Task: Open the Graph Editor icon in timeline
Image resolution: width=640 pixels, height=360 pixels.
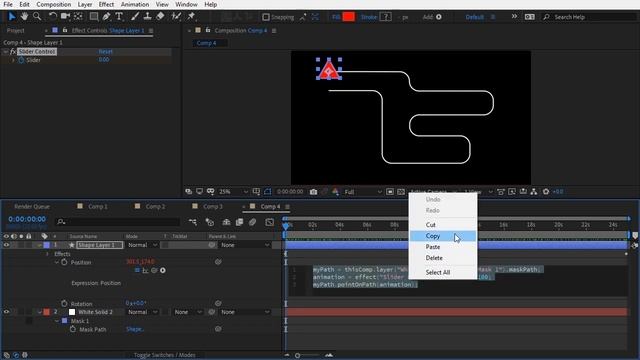Action: coord(269,222)
